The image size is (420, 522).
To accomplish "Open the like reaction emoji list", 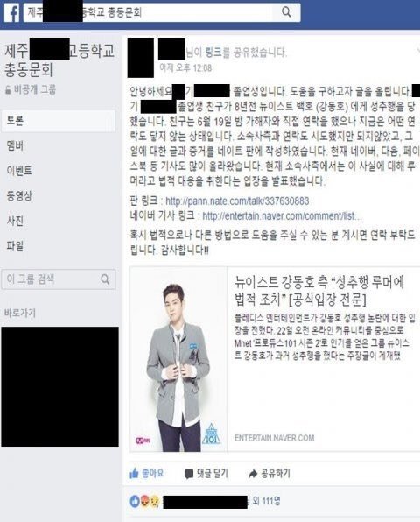I will tap(144, 501).
